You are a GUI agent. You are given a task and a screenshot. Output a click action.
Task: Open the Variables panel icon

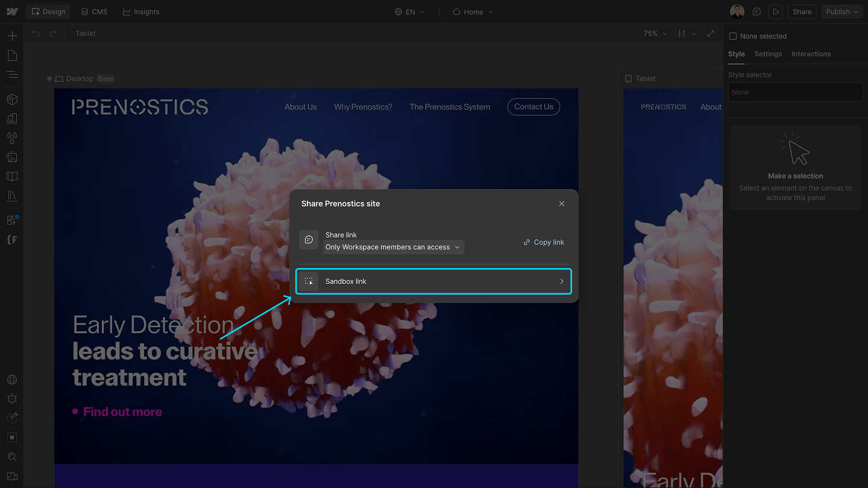(12, 119)
